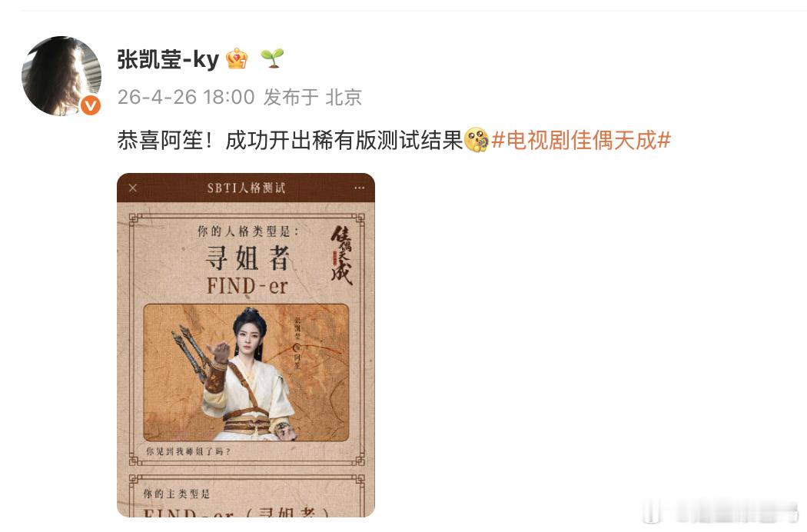Image resolution: width=807 pixels, height=532 pixels.
Task: Click the post text 恭喜阿笙!成功开出稀有版测试结果
Action: (x=291, y=140)
